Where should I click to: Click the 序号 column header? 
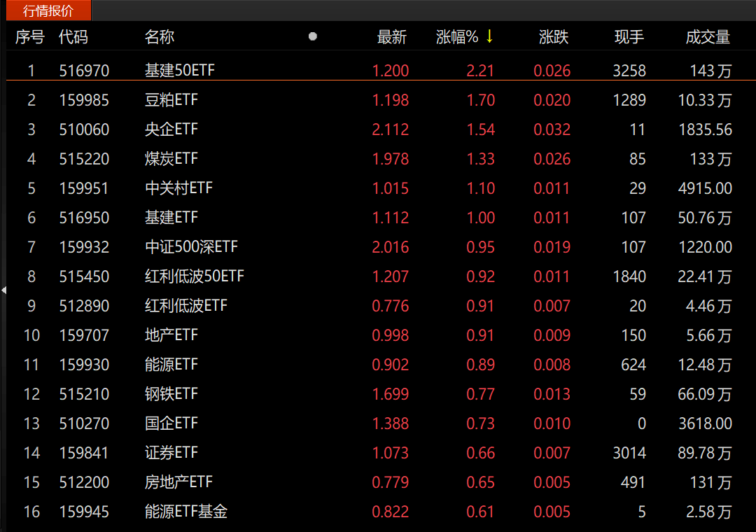29,37
